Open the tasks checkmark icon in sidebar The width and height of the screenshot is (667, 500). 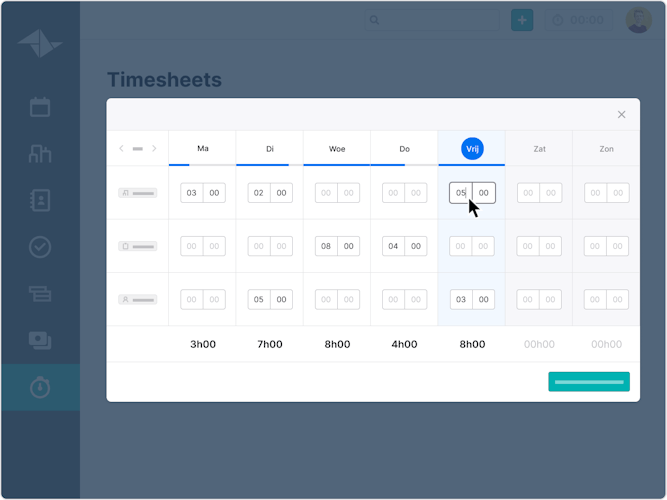coord(40,246)
